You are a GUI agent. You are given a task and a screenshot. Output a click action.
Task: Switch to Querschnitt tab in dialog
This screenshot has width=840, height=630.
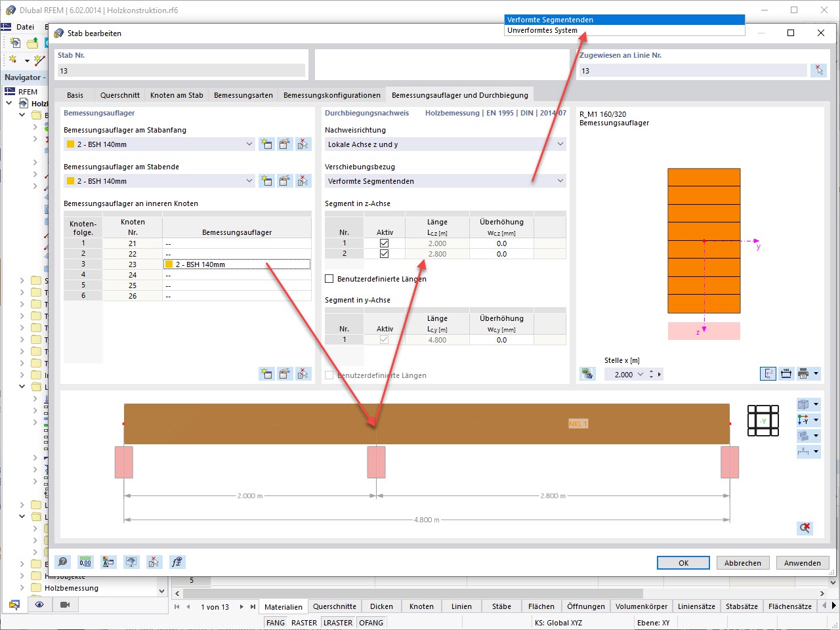click(x=120, y=95)
